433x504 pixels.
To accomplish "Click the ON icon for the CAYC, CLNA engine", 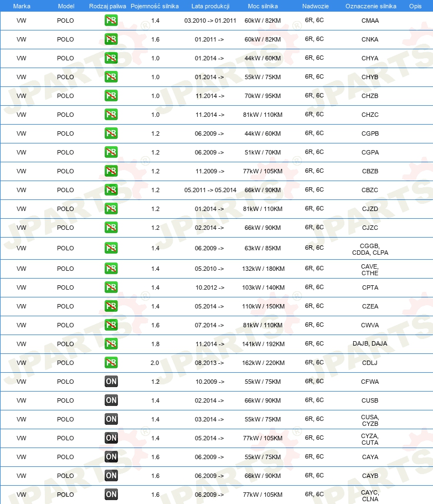I will 111,495.
